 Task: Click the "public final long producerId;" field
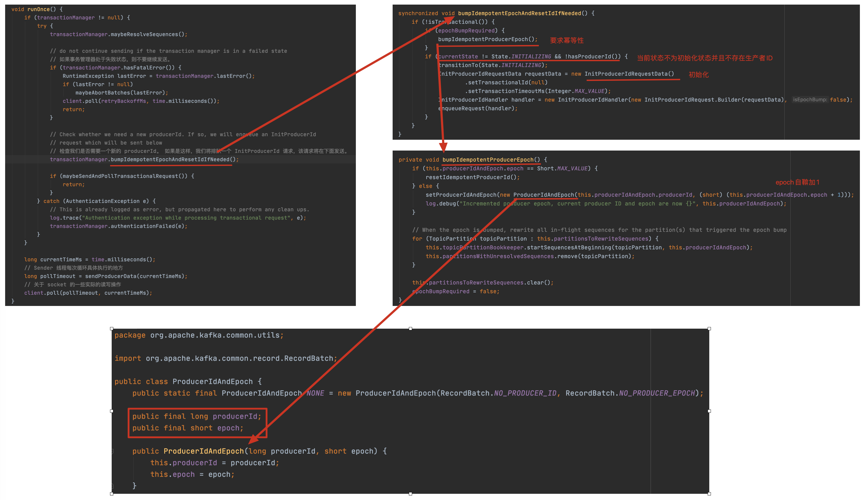pos(197,416)
